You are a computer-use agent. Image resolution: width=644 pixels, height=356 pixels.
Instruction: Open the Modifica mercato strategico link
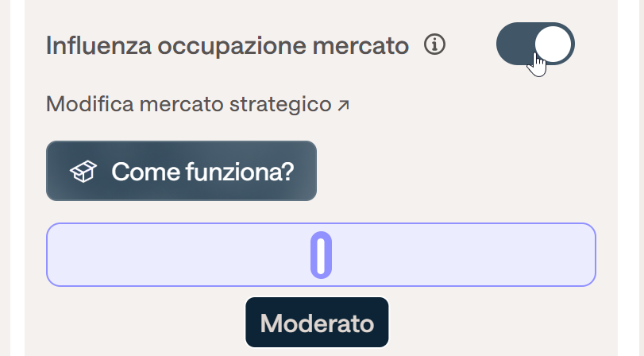click(198, 104)
